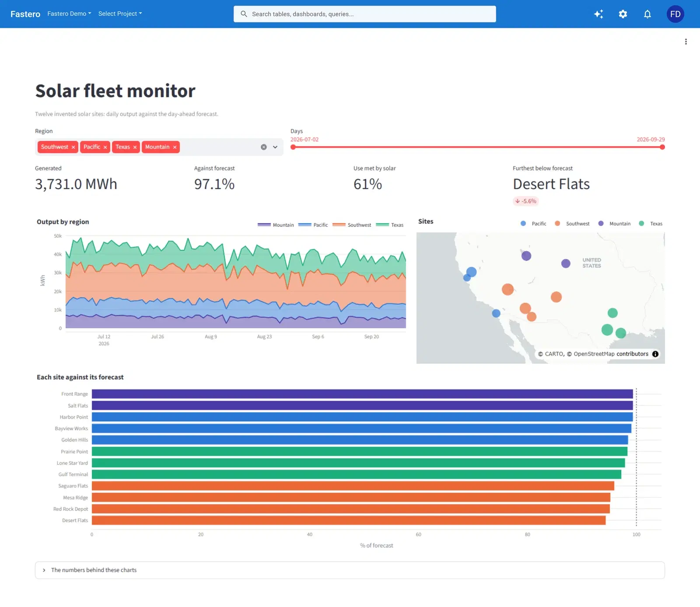Toggle Pacific series in Output legend

pyautogui.click(x=313, y=225)
